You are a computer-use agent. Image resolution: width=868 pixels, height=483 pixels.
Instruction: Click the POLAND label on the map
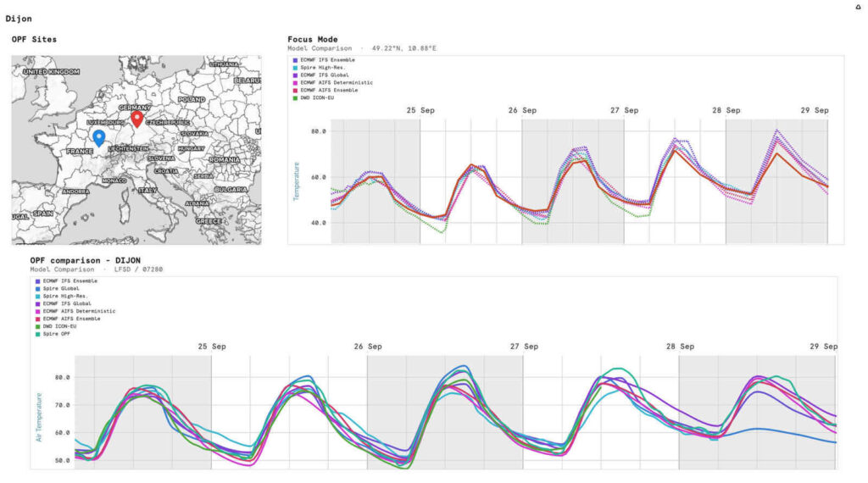click(192, 100)
